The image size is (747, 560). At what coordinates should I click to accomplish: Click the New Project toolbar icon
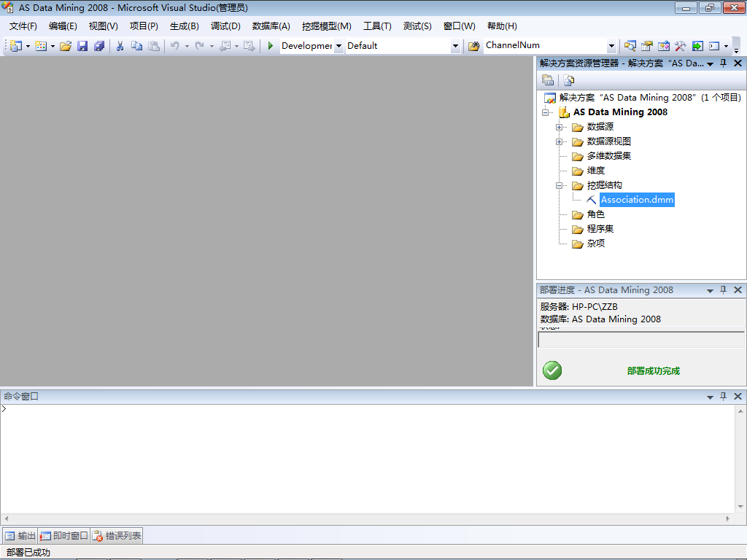(16, 46)
